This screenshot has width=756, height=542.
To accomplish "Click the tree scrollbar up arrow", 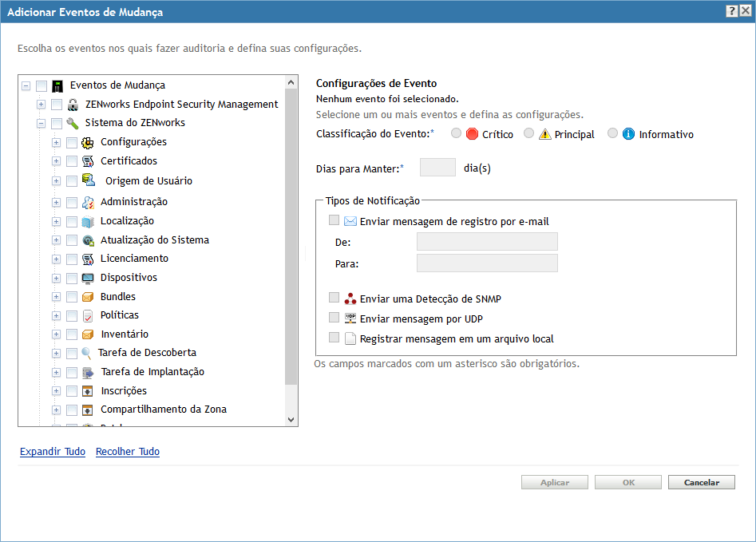I will 291,82.
